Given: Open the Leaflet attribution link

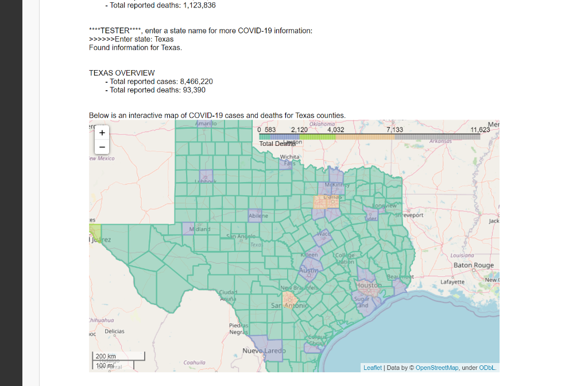Looking at the screenshot, I should click(372, 368).
